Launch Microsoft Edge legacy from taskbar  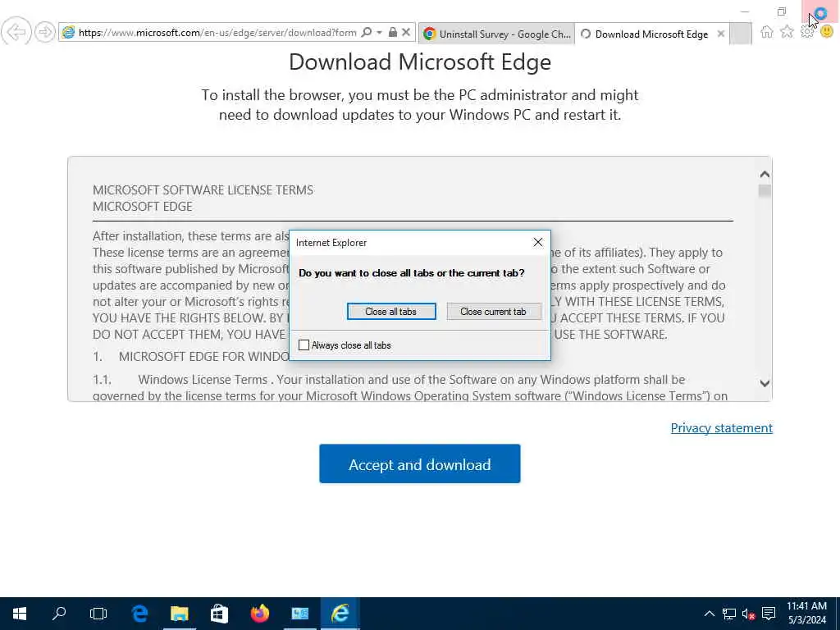139,614
